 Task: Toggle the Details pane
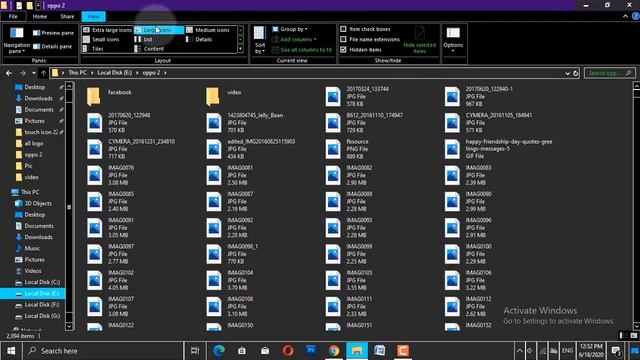52,47
